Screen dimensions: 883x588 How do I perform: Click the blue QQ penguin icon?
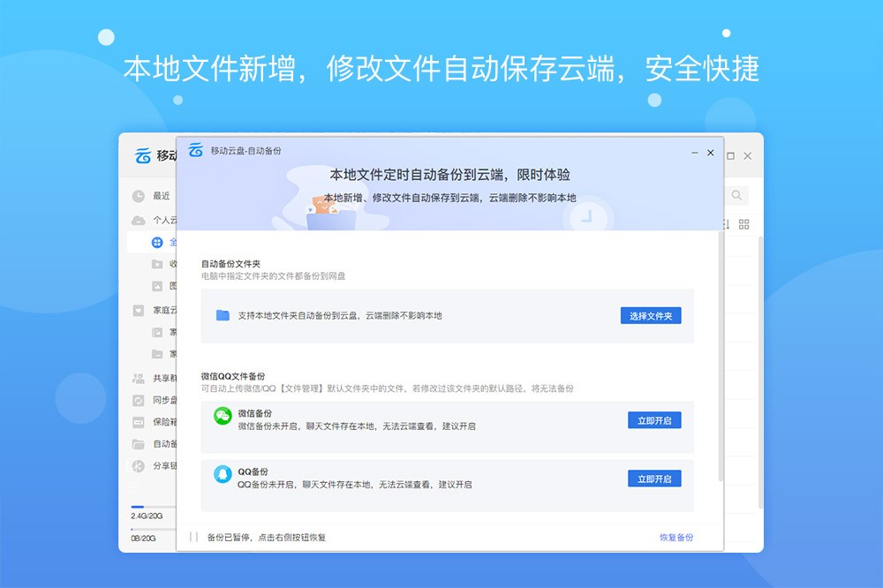[223, 474]
